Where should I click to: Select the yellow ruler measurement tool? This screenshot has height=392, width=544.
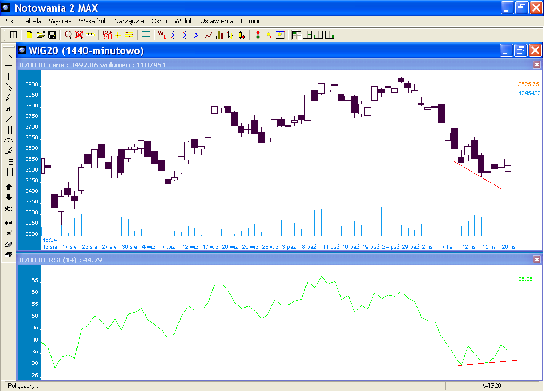coord(90,35)
